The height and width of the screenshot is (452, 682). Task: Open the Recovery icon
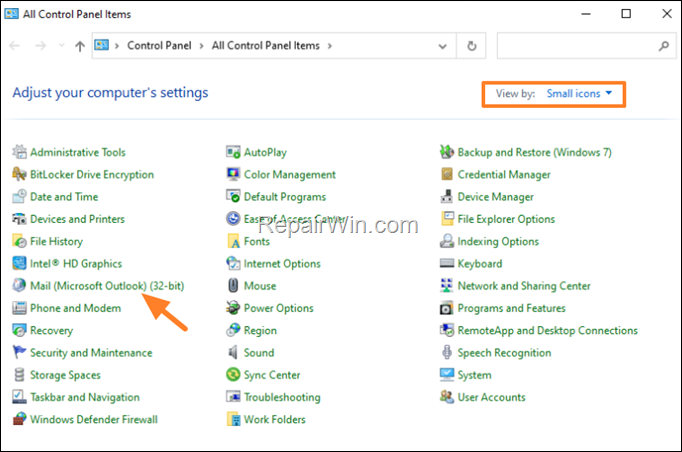19,330
